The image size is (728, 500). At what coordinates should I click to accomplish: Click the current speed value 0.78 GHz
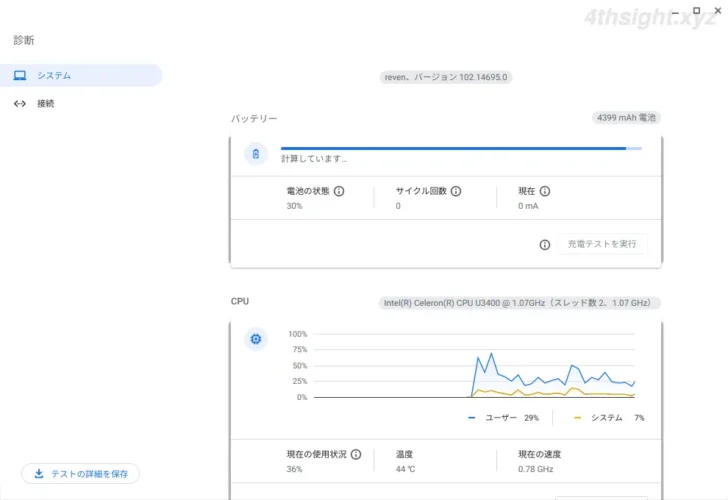(x=535, y=469)
